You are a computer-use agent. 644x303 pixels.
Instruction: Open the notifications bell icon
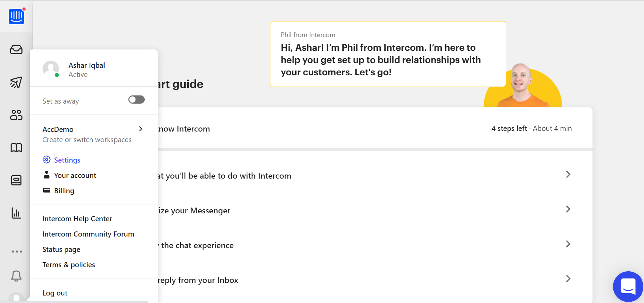[16, 276]
